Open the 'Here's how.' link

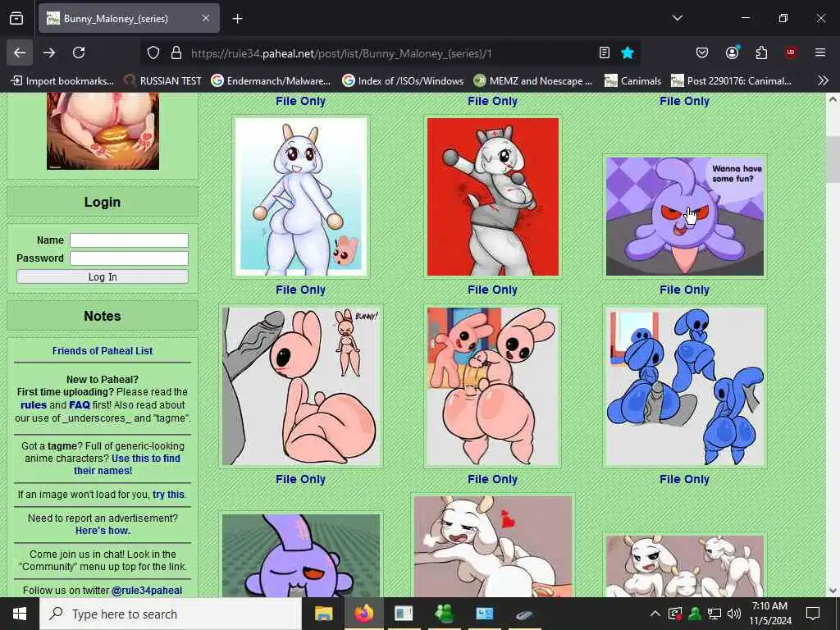point(103,531)
